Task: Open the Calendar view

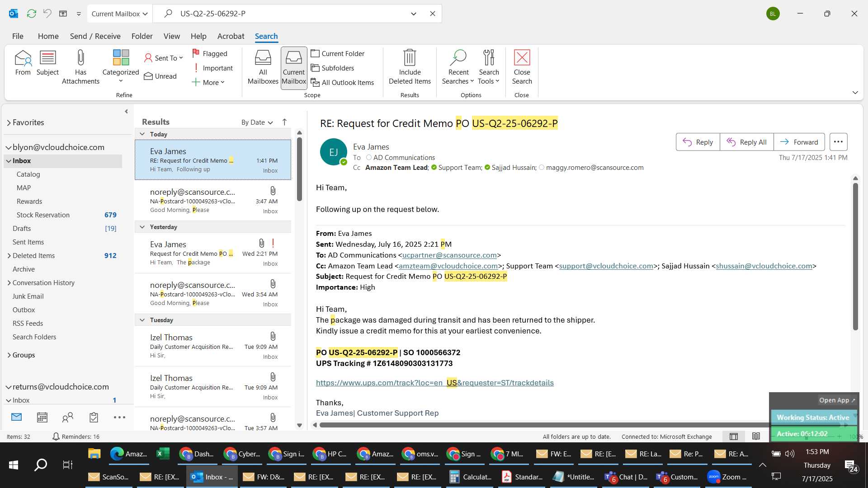Action: (42, 418)
